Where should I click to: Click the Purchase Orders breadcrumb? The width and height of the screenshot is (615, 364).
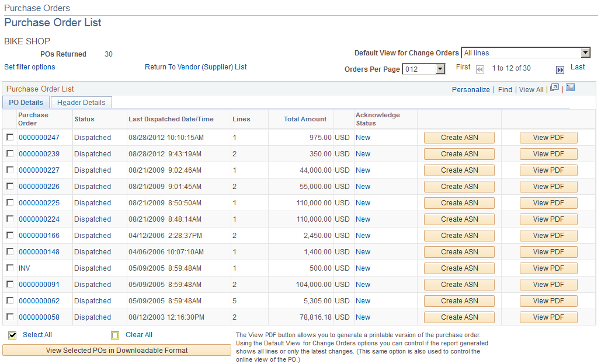coord(36,8)
